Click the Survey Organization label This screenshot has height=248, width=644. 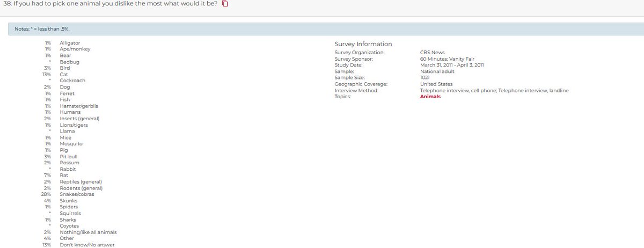click(x=360, y=53)
